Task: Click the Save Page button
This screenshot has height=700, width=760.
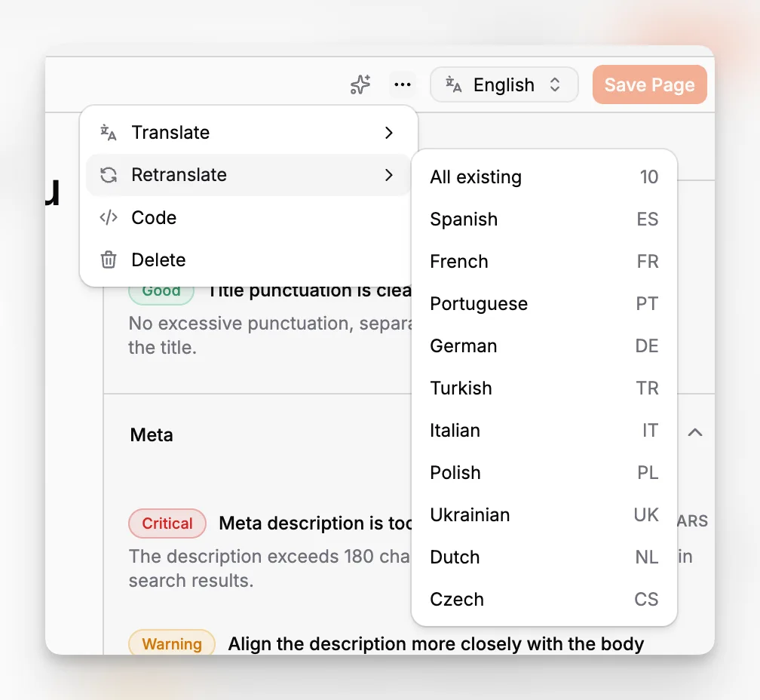Action: pyautogui.click(x=649, y=84)
